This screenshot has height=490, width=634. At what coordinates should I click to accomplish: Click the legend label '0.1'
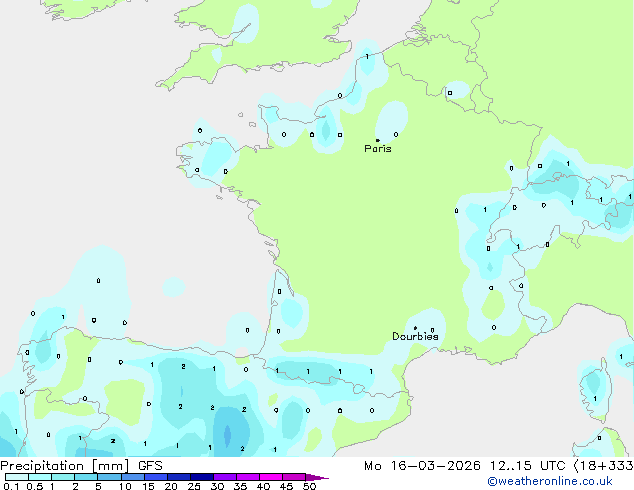point(11,486)
